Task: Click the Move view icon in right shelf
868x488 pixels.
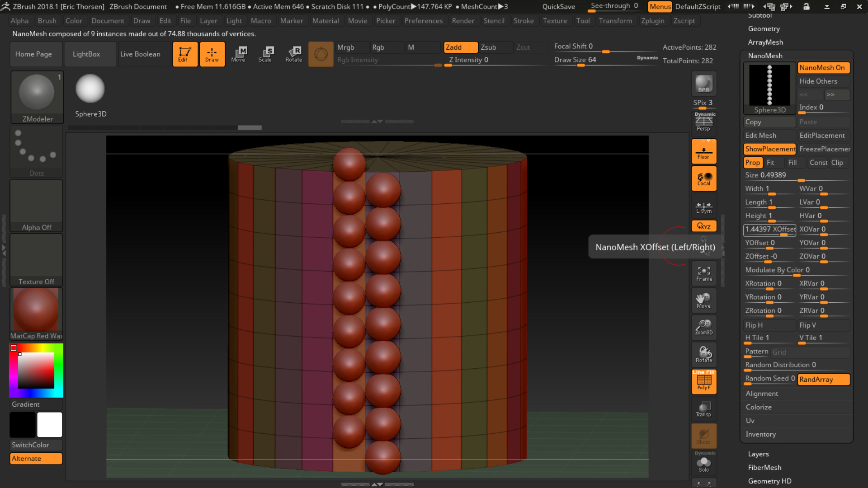Action: point(703,300)
